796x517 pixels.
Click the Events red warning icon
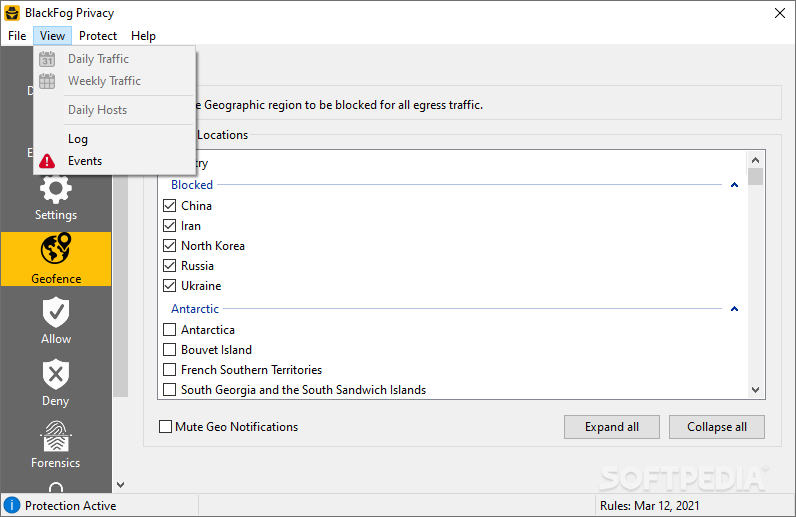tap(47, 161)
